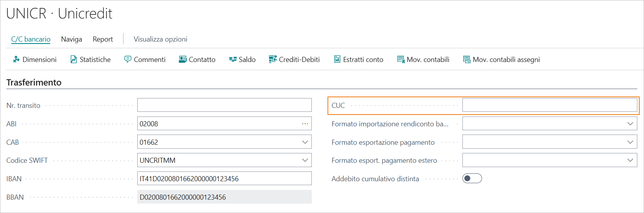
Task: Open the Report menu
Action: [x=103, y=39]
